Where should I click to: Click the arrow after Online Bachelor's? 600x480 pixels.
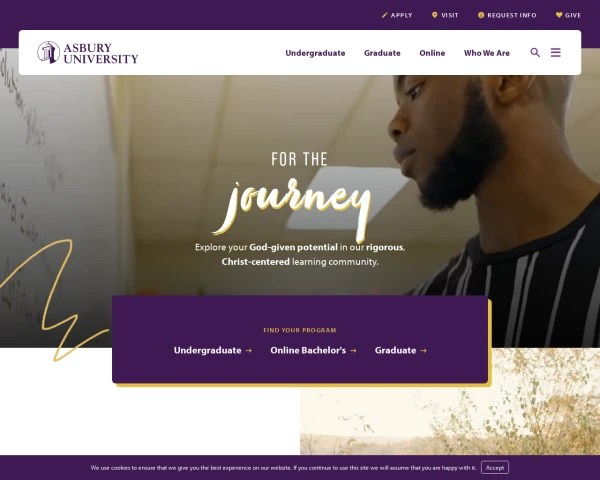(353, 351)
